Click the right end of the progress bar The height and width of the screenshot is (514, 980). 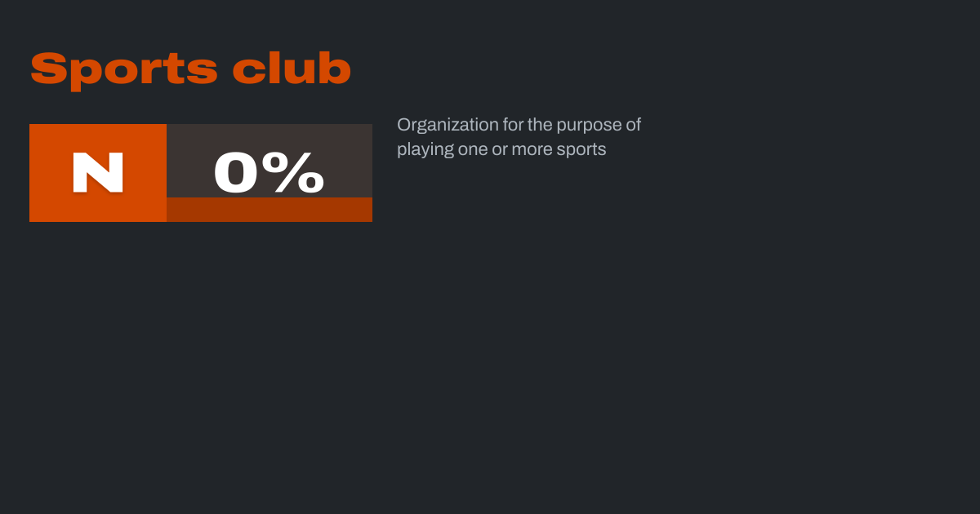tap(366, 210)
